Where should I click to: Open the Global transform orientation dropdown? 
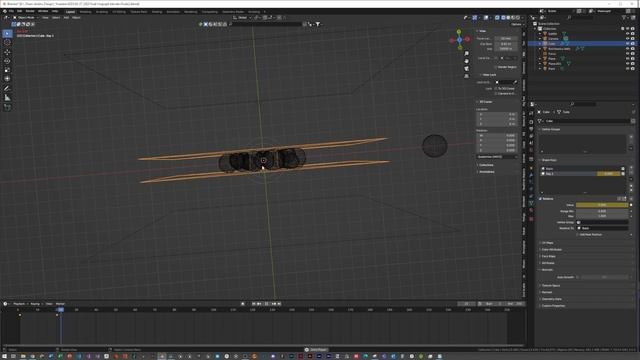tap(242, 18)
